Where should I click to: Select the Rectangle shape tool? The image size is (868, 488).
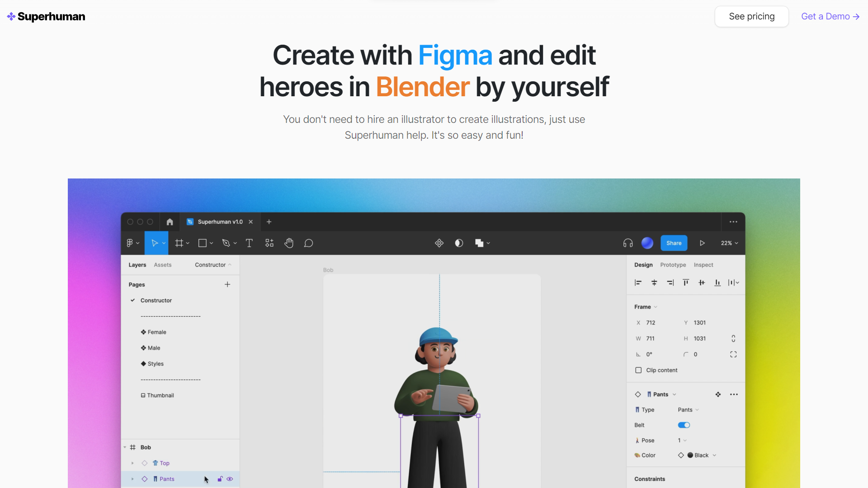(x=203, y=243)
